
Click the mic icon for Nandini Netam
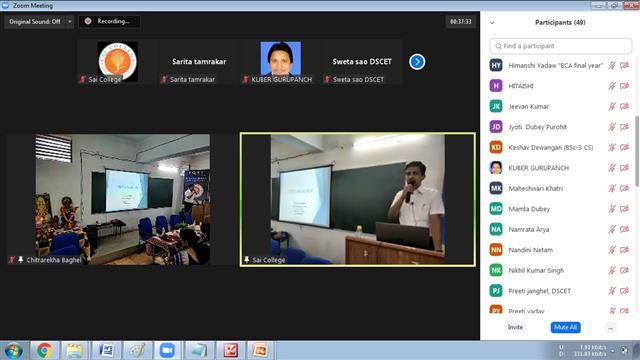click(x=612, y=250)
